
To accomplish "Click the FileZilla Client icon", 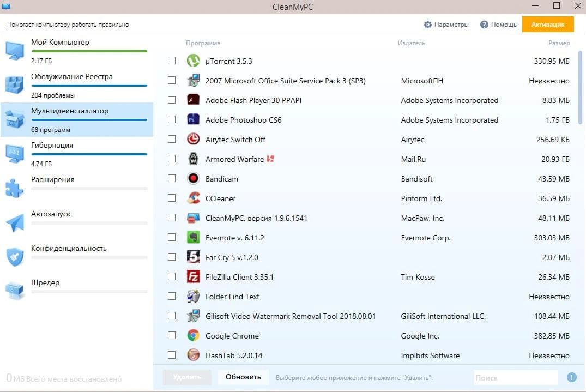I will (193, 276).
